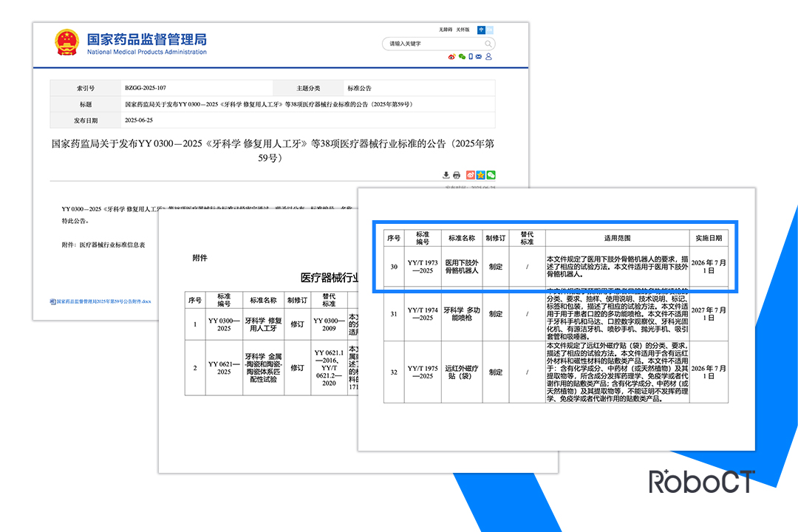Select the 中 language option
798x532 pixels.
coord(481,30)
